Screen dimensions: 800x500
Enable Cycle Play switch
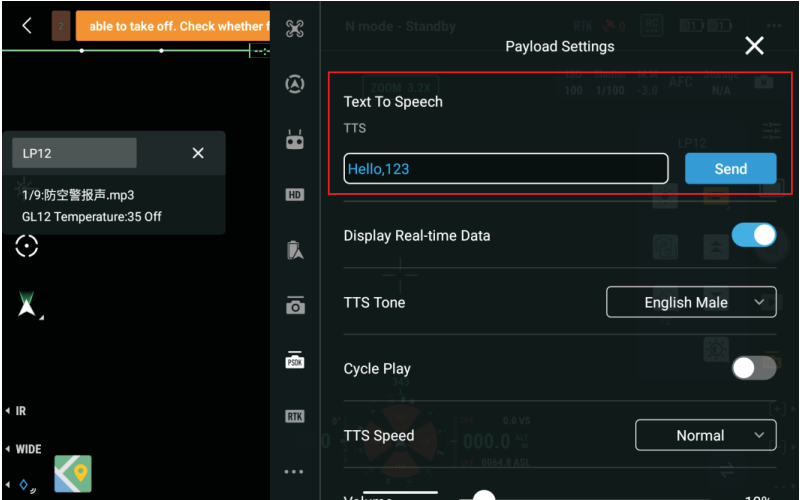point(754,368)
